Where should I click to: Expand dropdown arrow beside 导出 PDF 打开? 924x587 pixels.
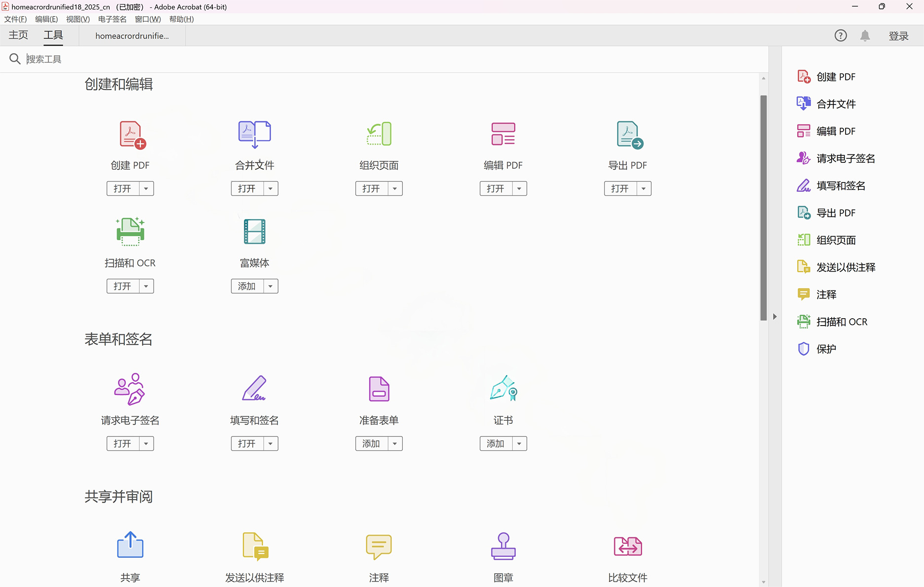tap(644, 188)
